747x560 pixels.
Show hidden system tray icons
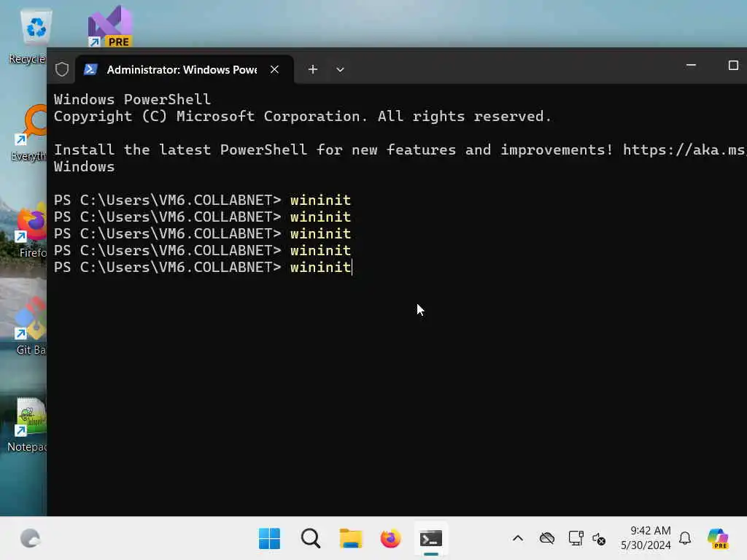518,539
